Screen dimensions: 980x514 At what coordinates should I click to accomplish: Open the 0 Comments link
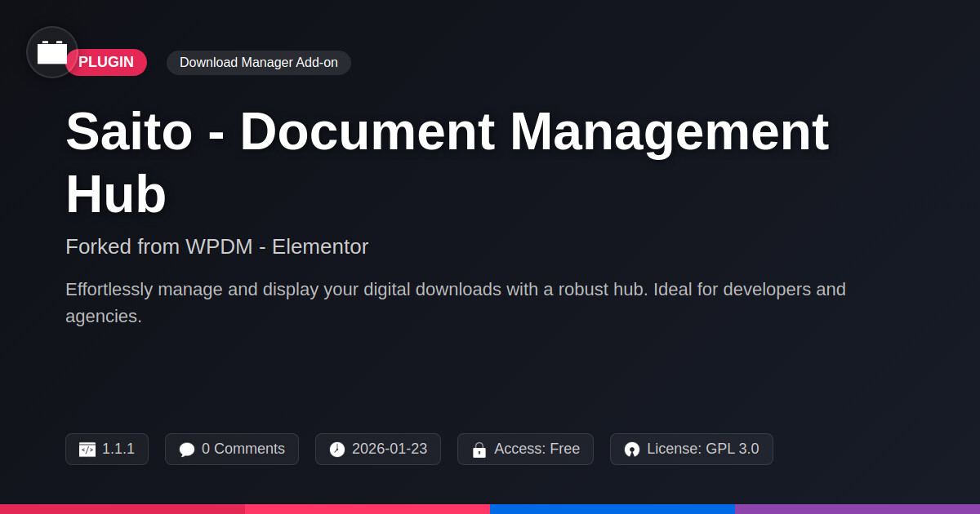point(243,449)
